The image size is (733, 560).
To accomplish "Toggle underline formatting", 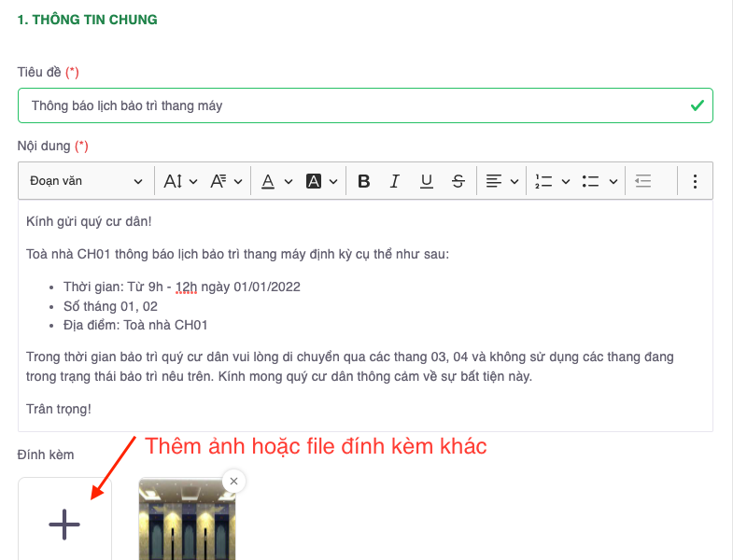I will pos(426,181).
